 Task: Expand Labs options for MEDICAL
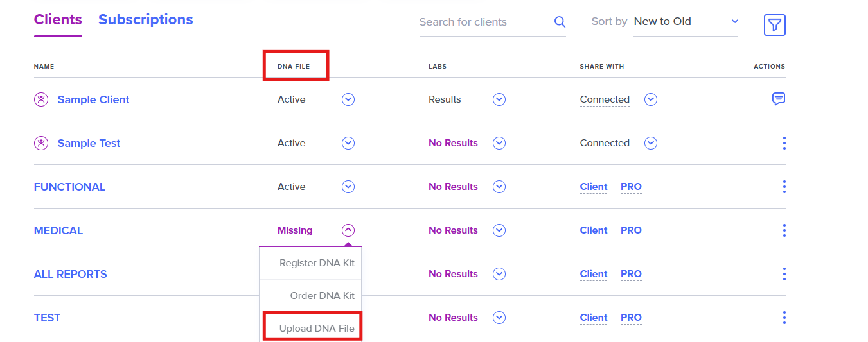tap(499, 230)
